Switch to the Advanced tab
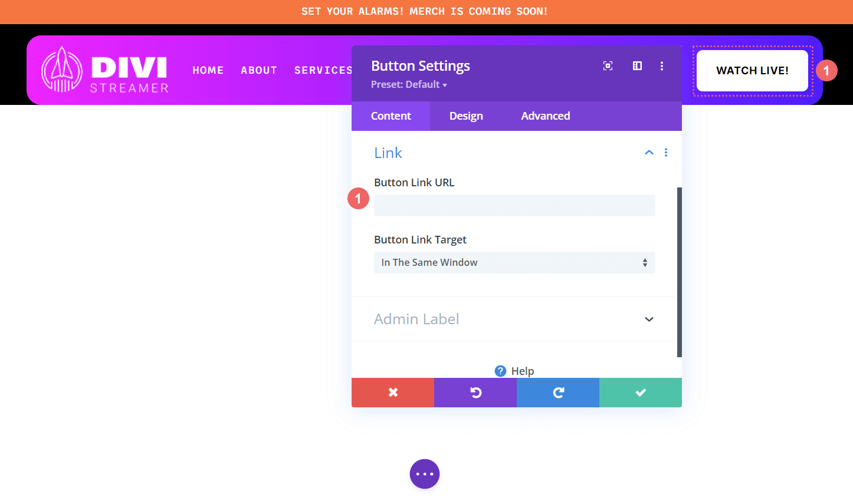 click(545, 116)
